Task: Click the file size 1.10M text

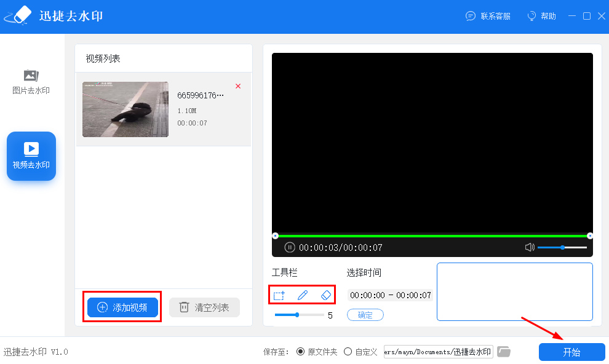Action: click(187, 111)
